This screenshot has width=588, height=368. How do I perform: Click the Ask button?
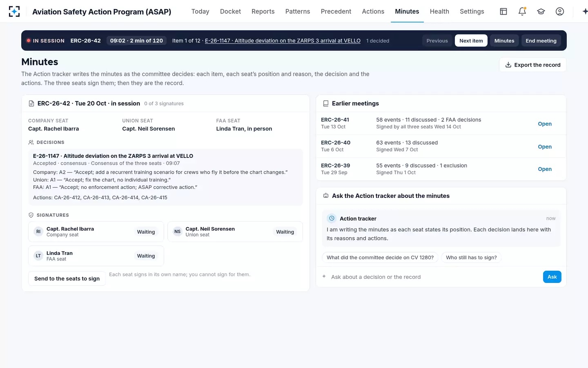pyautogui.click(x=552, y=277)
